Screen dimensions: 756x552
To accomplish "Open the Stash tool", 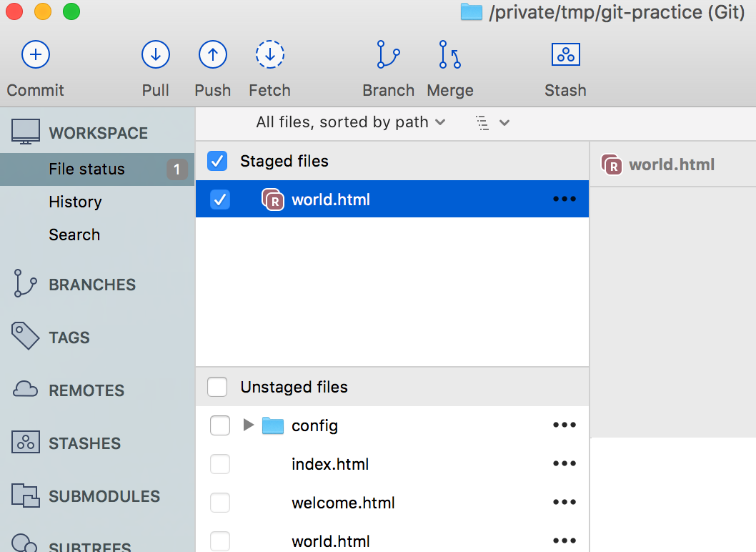I will pos(565,54).
